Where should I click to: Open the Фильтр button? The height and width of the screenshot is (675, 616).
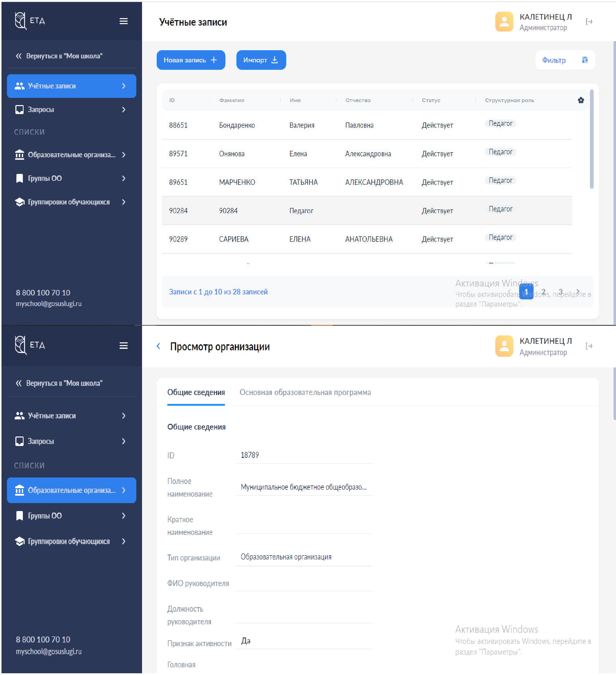coord(565,60)
